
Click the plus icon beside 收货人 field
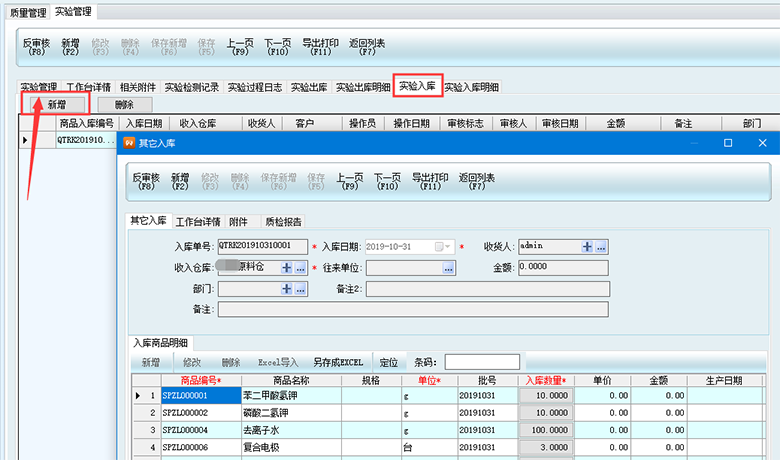pyautogui.click(x=587, y=246)
